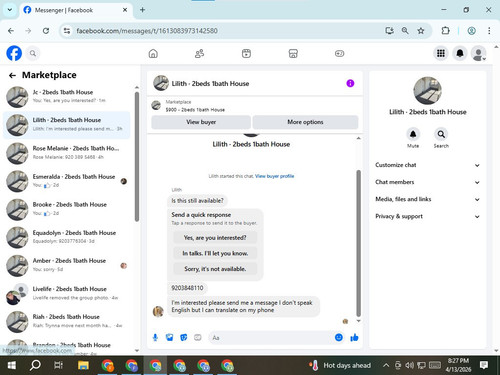Click the install app icon in address bar
This screenshot has width=500, height=375.
389,31
